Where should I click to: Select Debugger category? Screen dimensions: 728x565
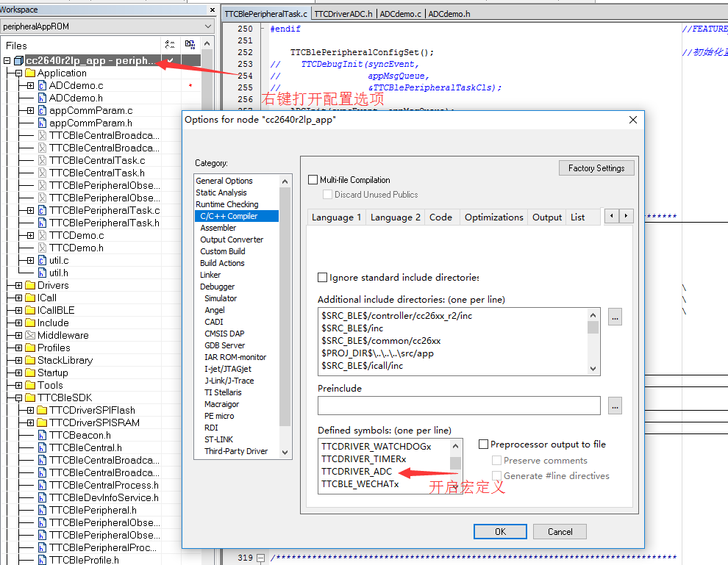pos(217,287)
